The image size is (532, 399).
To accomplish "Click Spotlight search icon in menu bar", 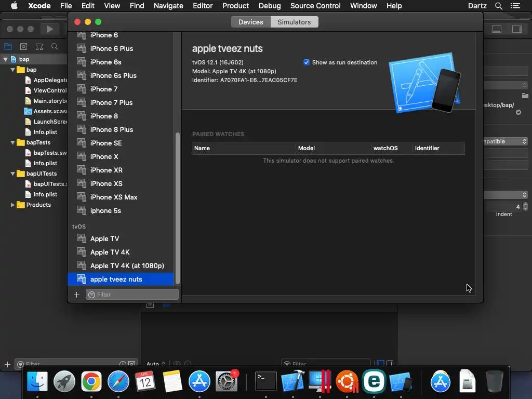I will pyautogui.click(x=498, y=6).
